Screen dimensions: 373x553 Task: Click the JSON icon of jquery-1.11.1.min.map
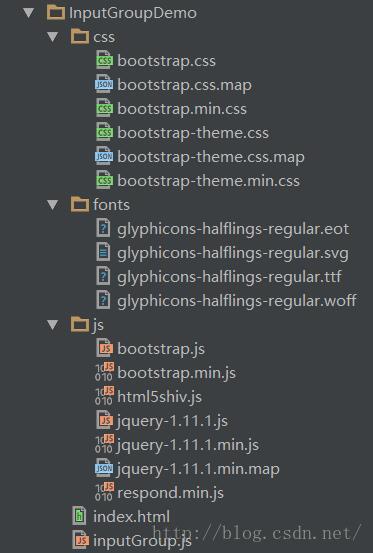pyautogui.click(x=104, y=468)
